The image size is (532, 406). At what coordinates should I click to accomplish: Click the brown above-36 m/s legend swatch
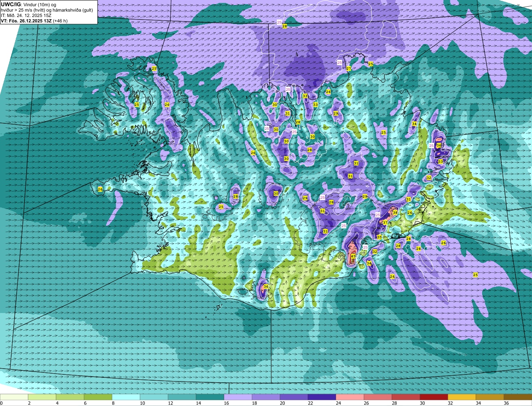[518, 397]
